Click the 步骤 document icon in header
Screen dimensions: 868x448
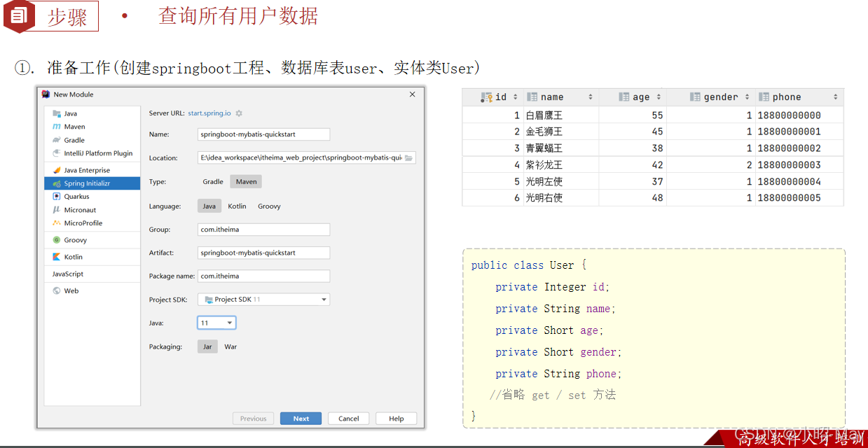(19, 17)
